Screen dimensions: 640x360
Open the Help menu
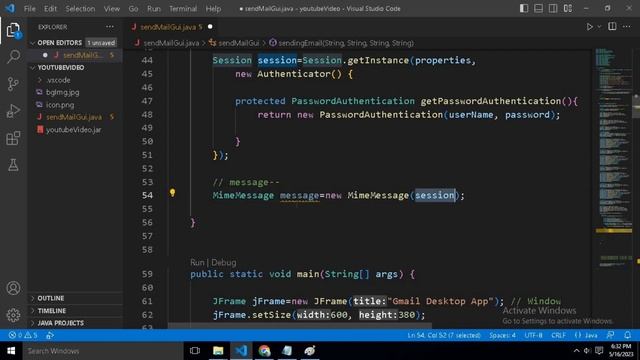pos(213,9)
